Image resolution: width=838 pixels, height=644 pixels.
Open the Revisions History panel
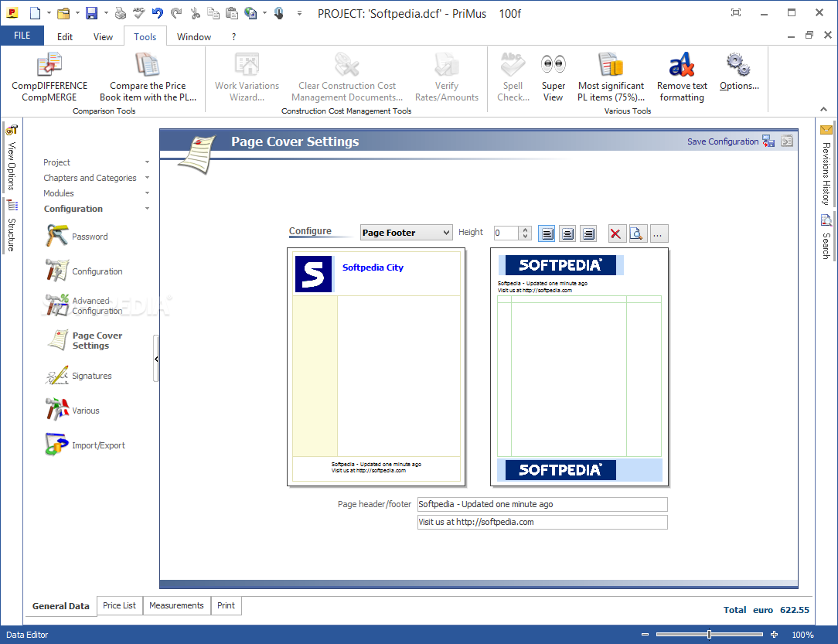[x=826, y=165]
